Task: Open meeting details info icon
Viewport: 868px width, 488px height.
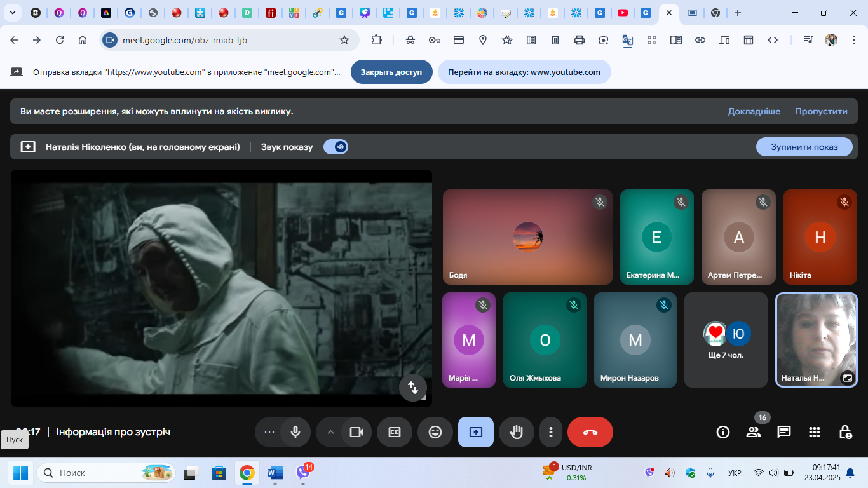Action: [x=723, y=432]
